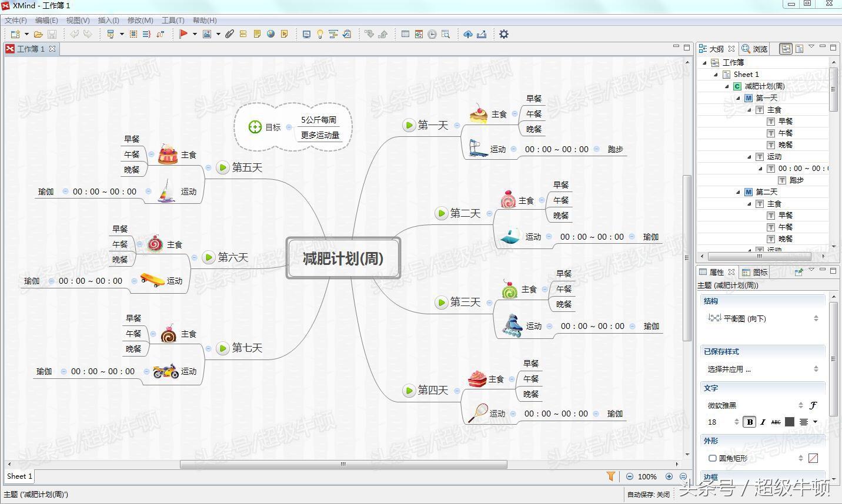Toggle show-as-workbook outline view button

tap(786, 49)
